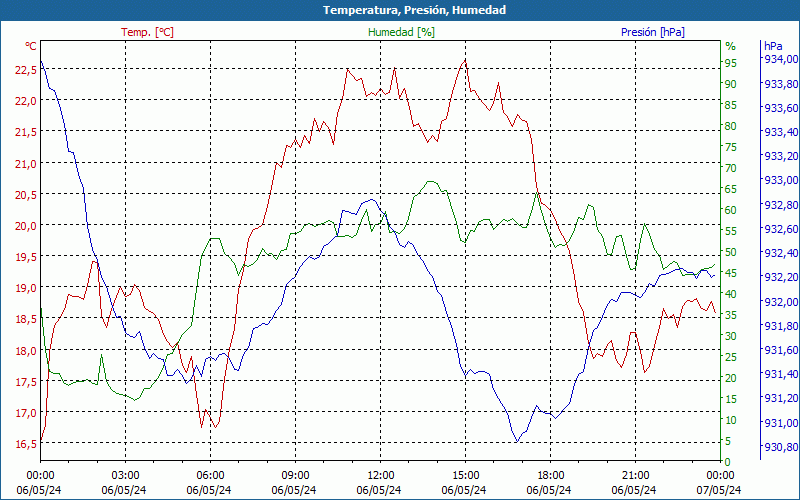800x500 pixels.
Task: Click the °C unit label on the temperature axis
Action: tap(31, 46)
